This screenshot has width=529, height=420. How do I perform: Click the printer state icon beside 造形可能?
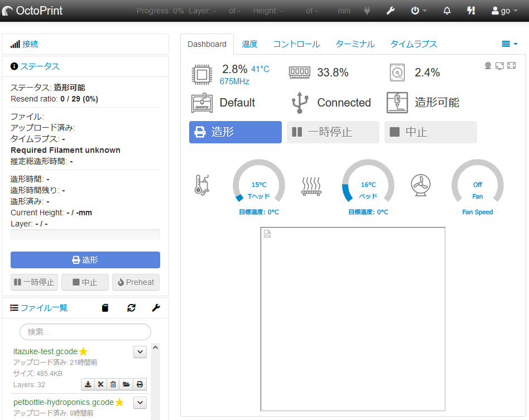[x=397, y=103]
